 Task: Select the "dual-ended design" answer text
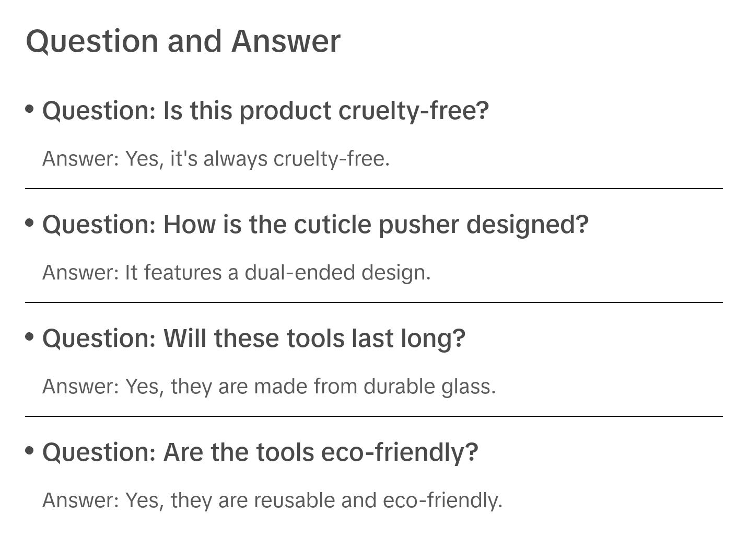click(x=236, y=273)
